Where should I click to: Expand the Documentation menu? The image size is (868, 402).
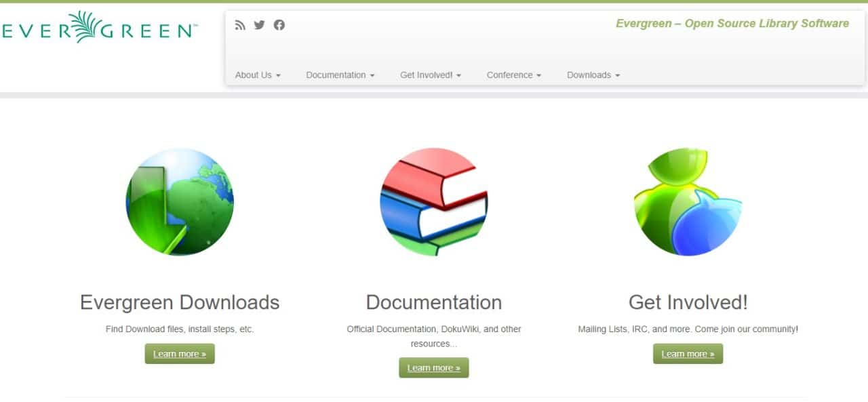click(x=340, y=75)
